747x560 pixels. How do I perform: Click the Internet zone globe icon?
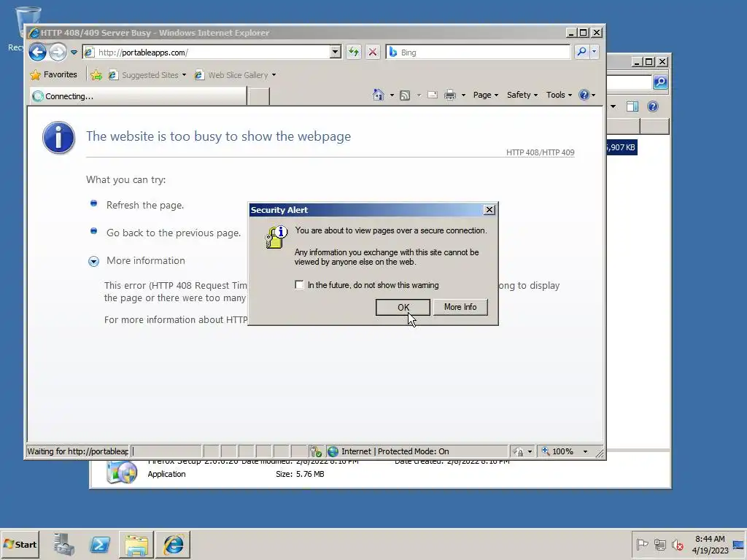point(333,451)
